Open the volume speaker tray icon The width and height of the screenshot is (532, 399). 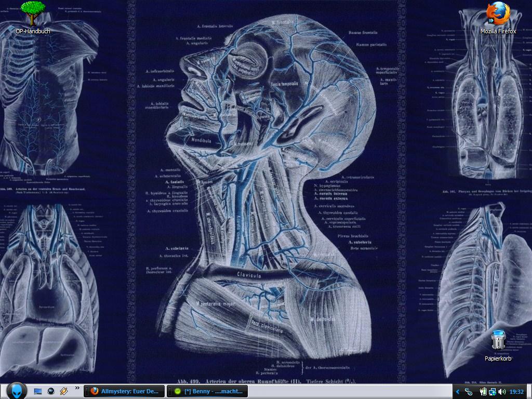(x=502, y=392)
